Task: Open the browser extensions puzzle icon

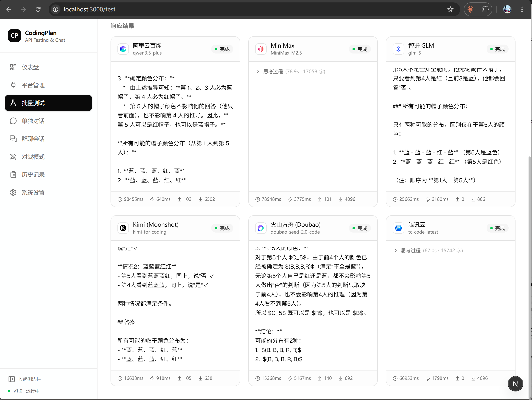Action: (485, 9)
